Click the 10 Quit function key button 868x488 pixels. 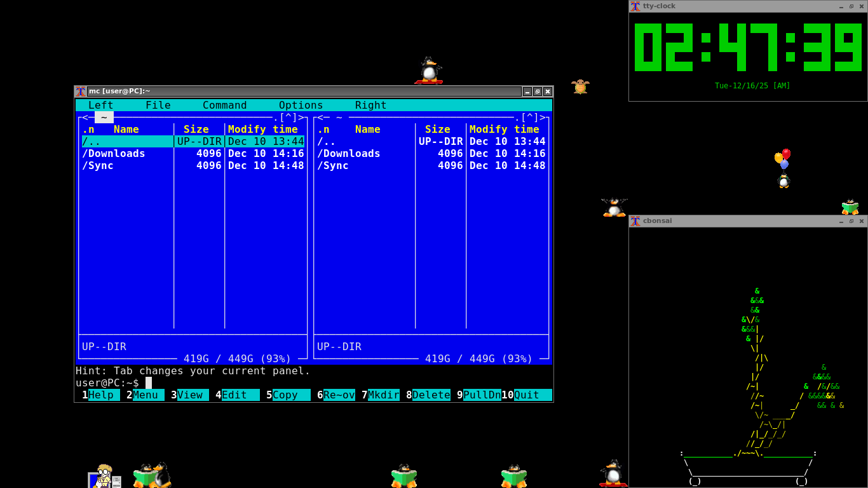pyautogui.click(x=527, y=395)
